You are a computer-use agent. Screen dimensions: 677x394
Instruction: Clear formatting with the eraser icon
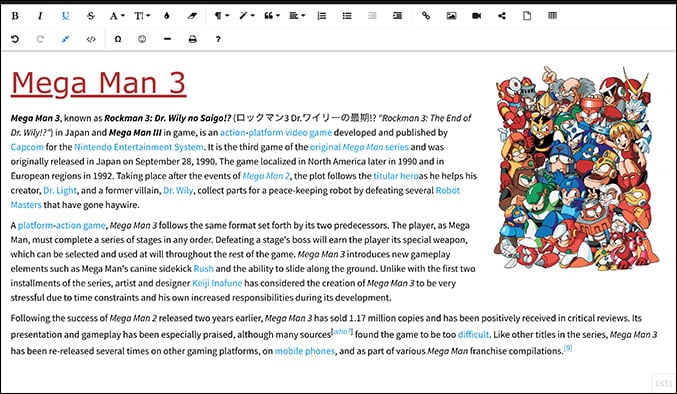(192, 16)
